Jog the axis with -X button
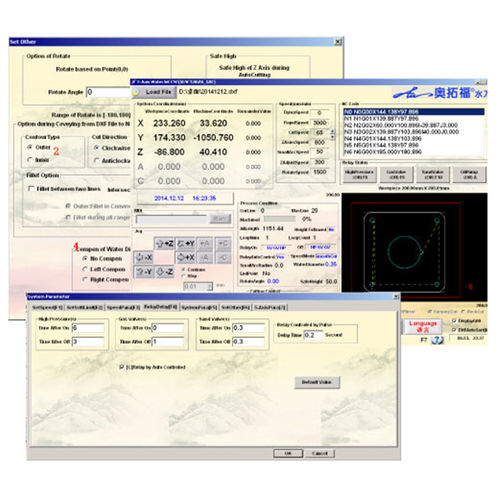The image size is (500, 500). click(x=144, y=257)
